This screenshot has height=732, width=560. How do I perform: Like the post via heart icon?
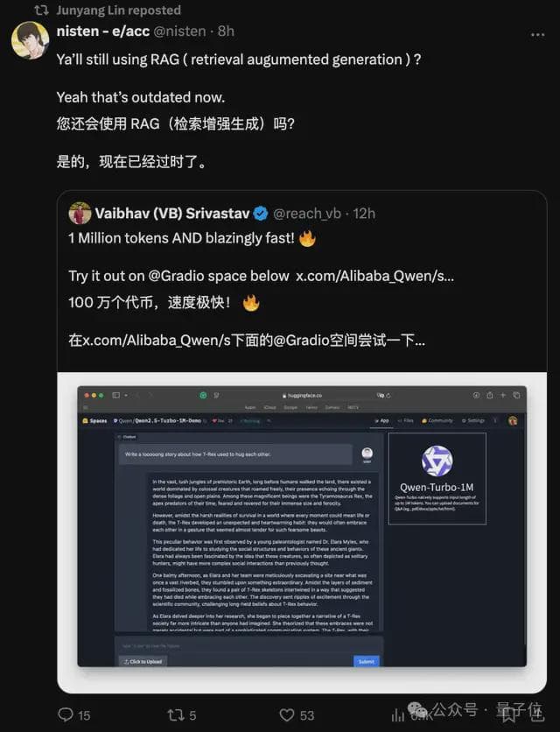pyautogui.click(x=286, y=714)
